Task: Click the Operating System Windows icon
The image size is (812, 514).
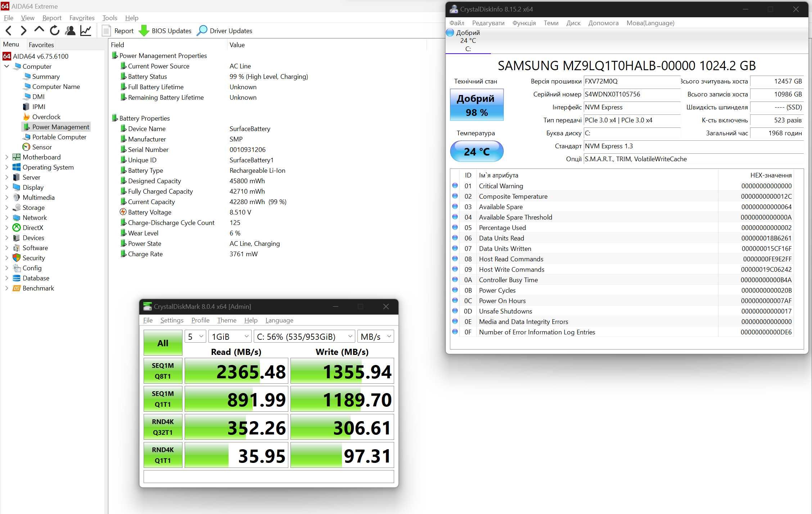Action: coord(17,167)
